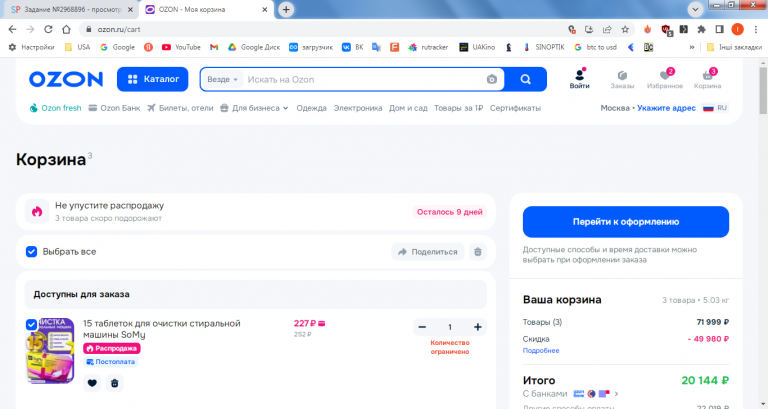Click the ozon.ru/cart address bar
Image resolution: width=768 pixels, height=409 pixels.
pyautogui.click(x=323, y=29)
